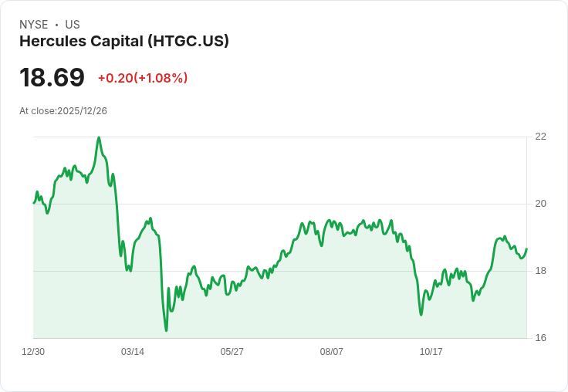Image resolution: width=568 pixels, height=392 pixels.
Task: Click the chart line's starting point at 12/30
Action: tap(34, 203)
